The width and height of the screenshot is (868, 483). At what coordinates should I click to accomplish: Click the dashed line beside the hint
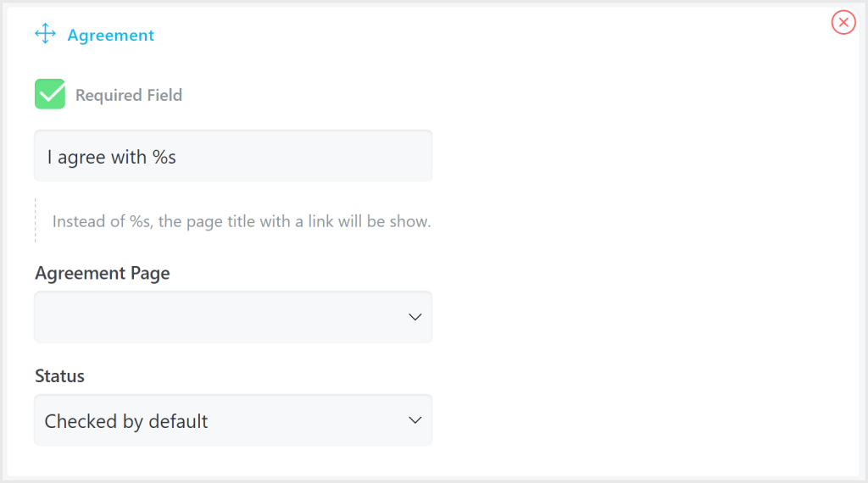(x=36, y=220)
